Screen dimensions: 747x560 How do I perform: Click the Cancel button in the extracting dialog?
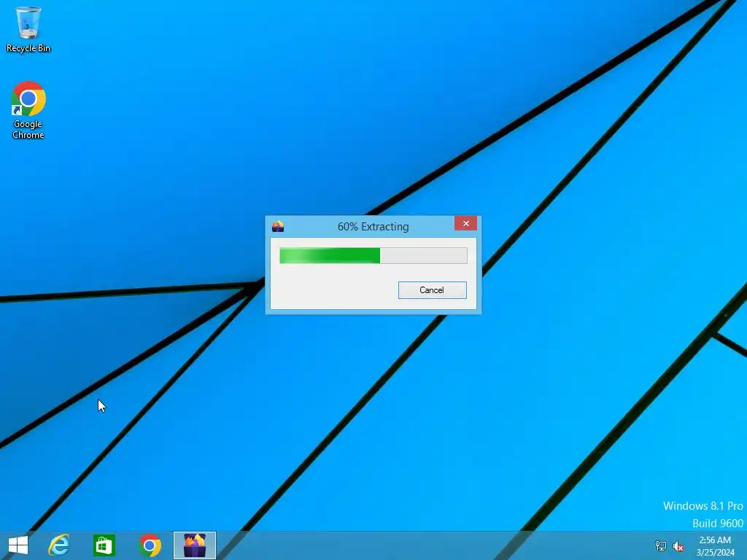tap(432, 290)
